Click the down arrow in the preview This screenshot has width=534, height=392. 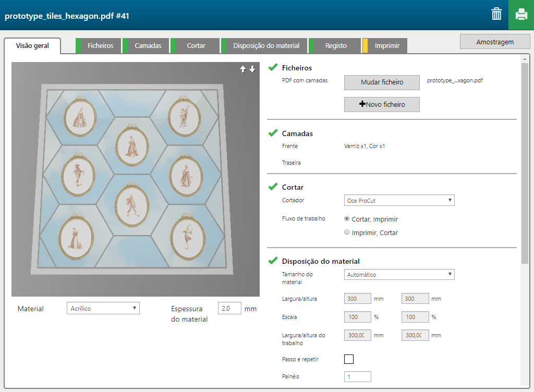click(x=252, y=69)
